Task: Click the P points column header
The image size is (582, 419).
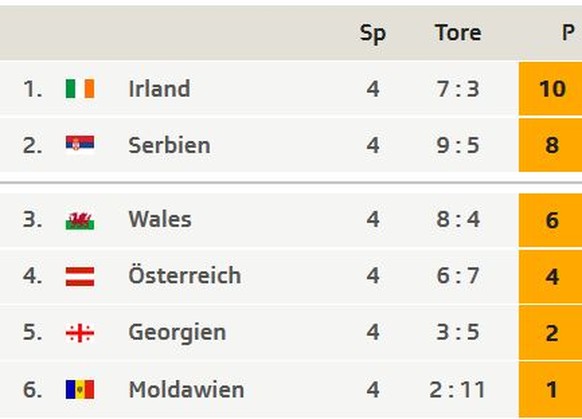Action: [568, 33]
